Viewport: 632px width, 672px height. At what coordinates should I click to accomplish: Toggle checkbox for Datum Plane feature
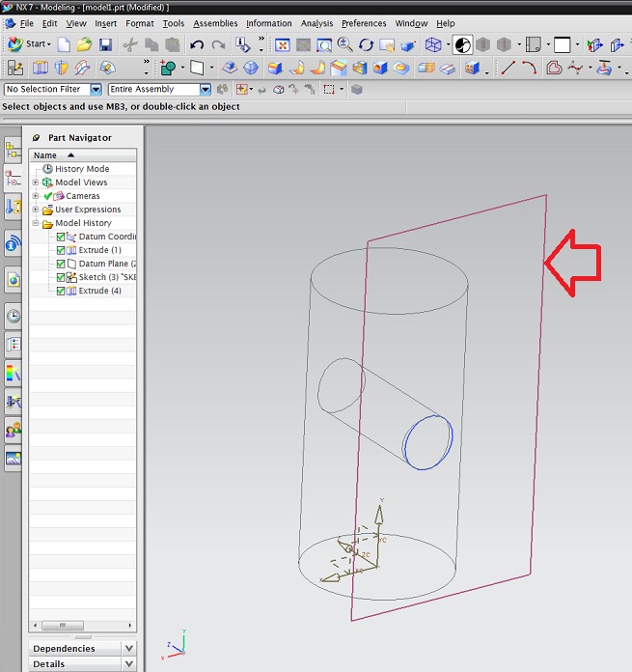coord(61,264)
